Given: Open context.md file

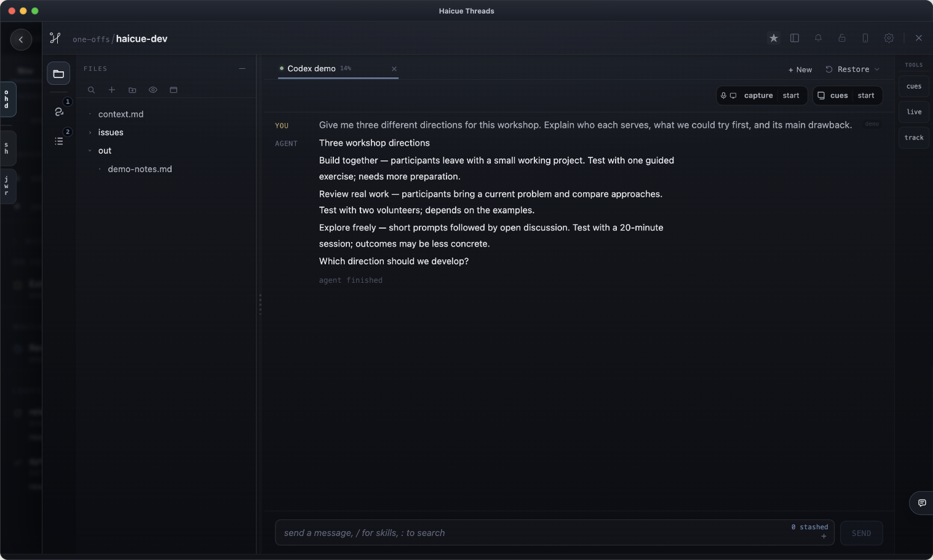Looking at the screenshot, I should coord(121,114).
